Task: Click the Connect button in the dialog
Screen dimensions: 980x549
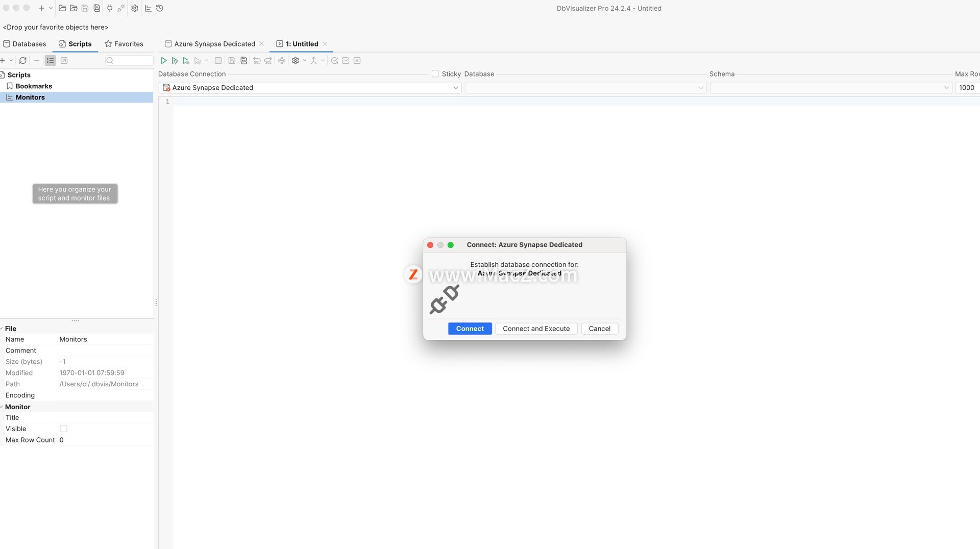Action: (470, 329)
